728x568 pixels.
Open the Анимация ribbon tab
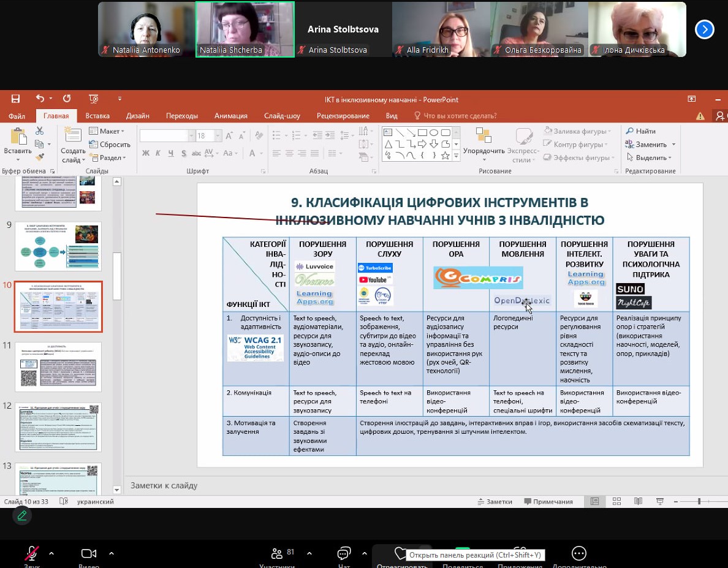click(x=231, y=116)
